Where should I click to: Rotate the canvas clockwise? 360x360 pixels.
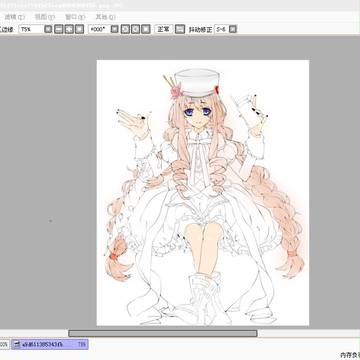coord(135,29)
